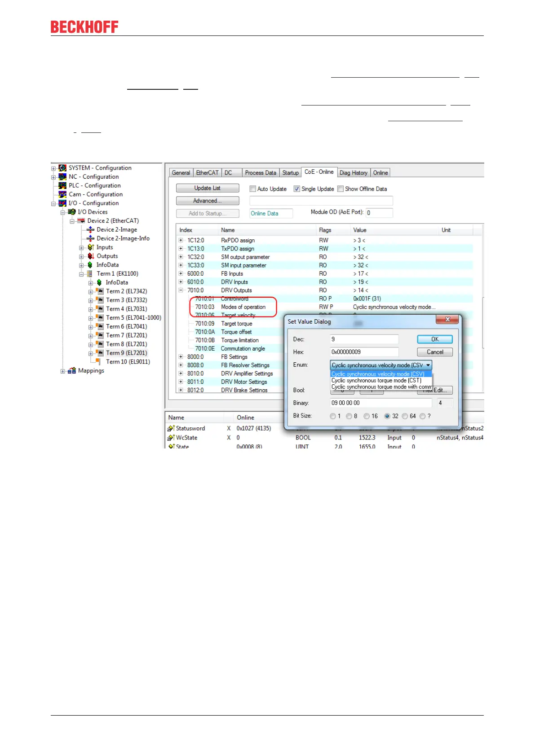Click the Dec value input field
535x756 pixels.
click(364, 339)
